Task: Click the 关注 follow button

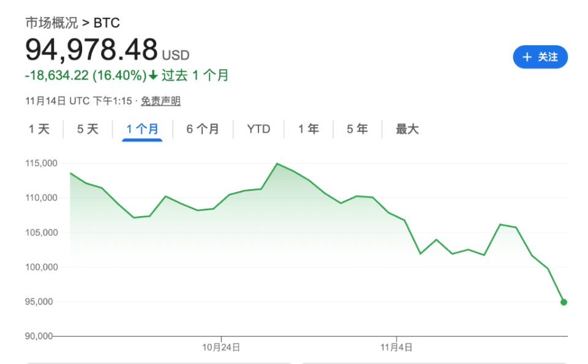Action: [x=540, y=57]
